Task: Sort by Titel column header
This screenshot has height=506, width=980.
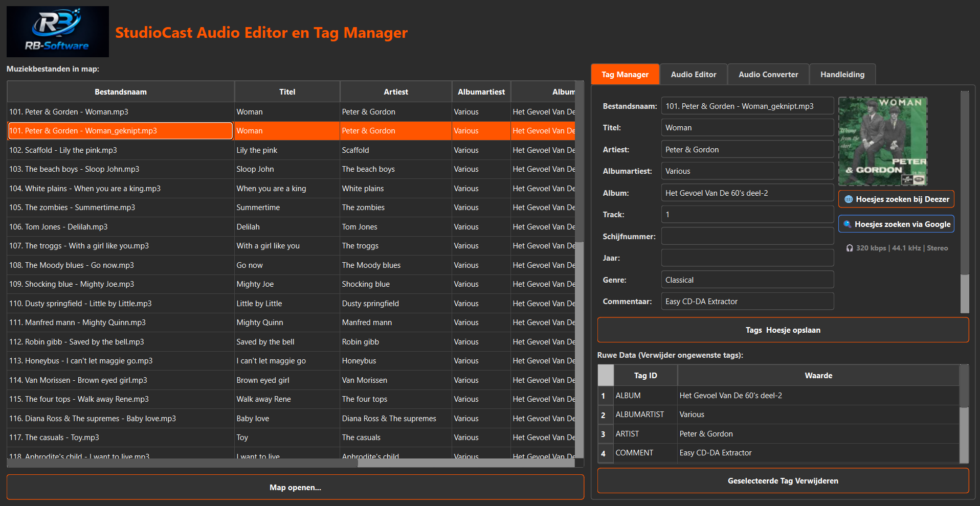Action: pos(287,92)
